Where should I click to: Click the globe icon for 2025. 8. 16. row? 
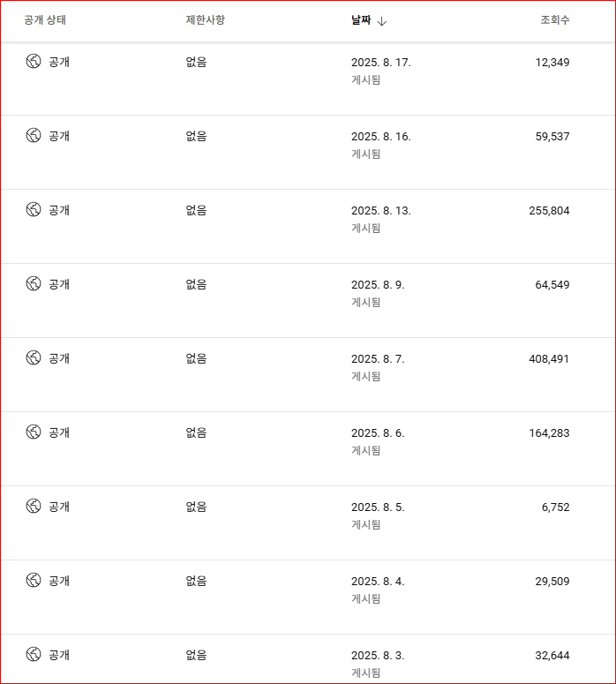coord(34,135)
